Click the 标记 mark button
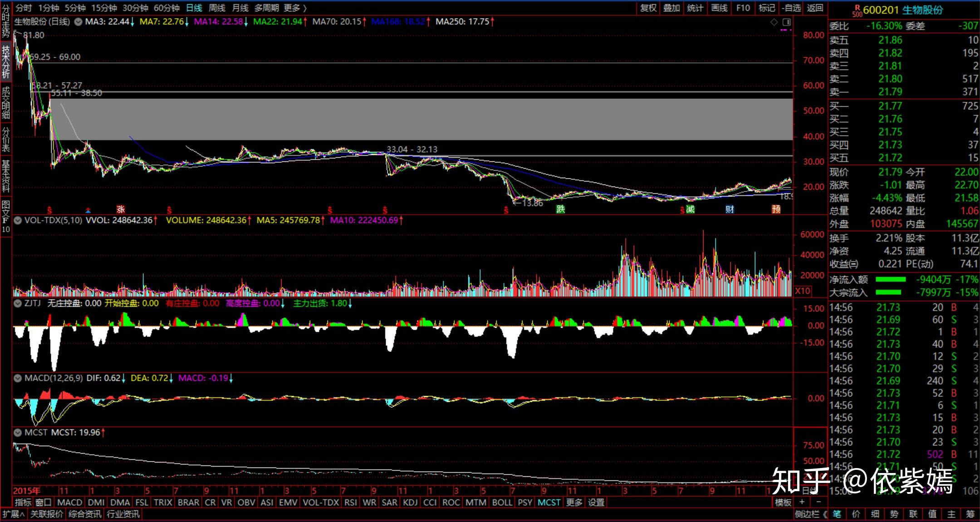Viewport: 980px width, 522px height. pos(767,8)
